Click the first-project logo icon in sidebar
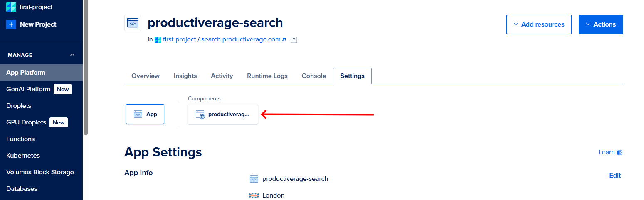The image size is (644, 200). [11, 7]
